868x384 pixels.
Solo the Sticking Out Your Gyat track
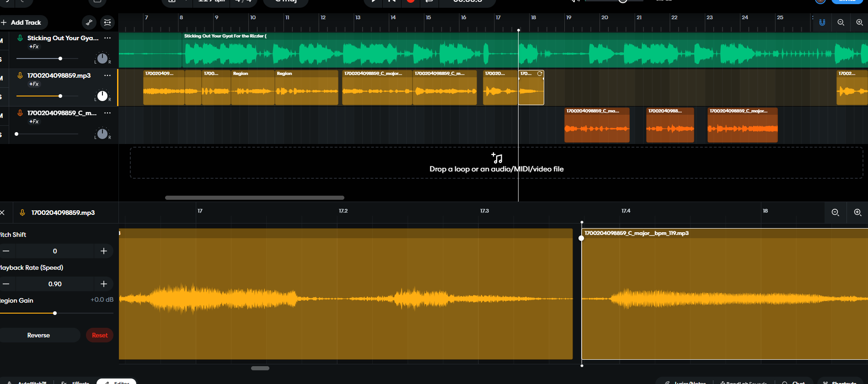[1, 59]
